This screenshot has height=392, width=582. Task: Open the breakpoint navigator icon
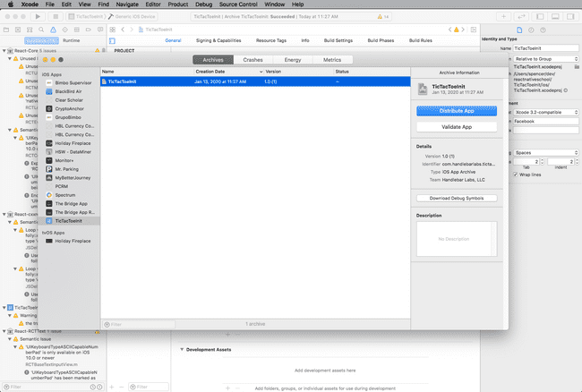pos(89,30)
